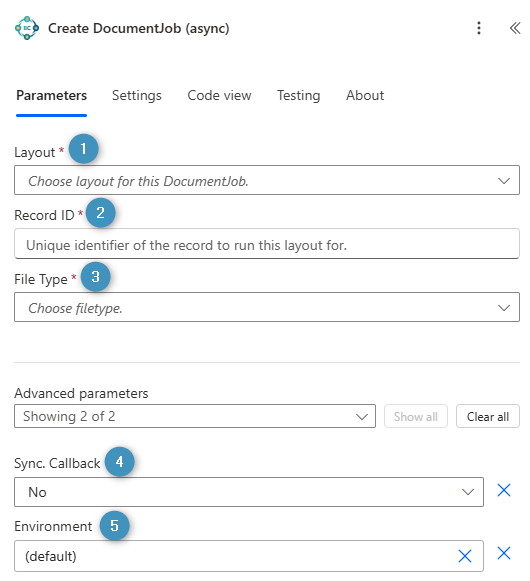The width and height of the screenshot is (530, 581).
Task: Click the Clear all button
Action: (488, 416)
